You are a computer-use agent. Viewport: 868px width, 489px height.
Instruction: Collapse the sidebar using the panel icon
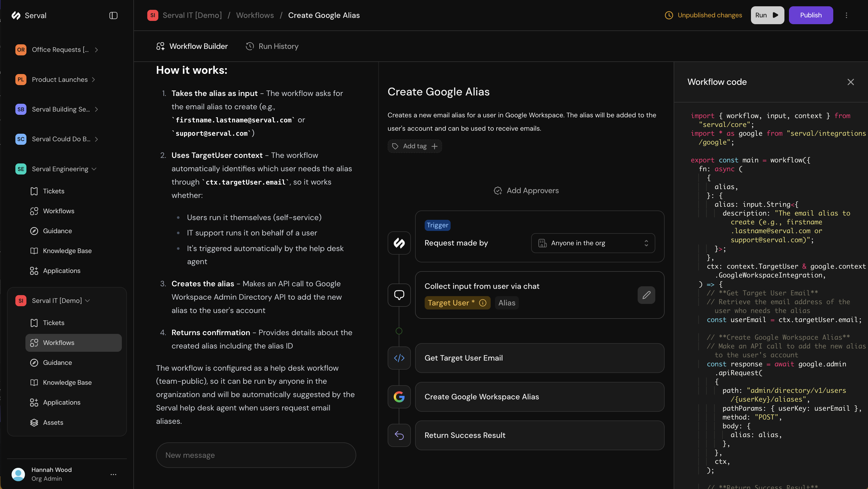point(113,15)
